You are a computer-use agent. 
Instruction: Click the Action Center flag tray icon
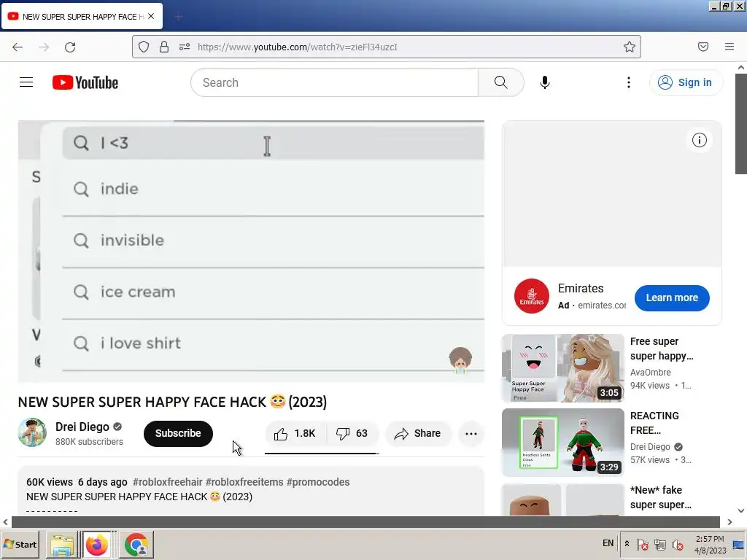coord(642,544)
